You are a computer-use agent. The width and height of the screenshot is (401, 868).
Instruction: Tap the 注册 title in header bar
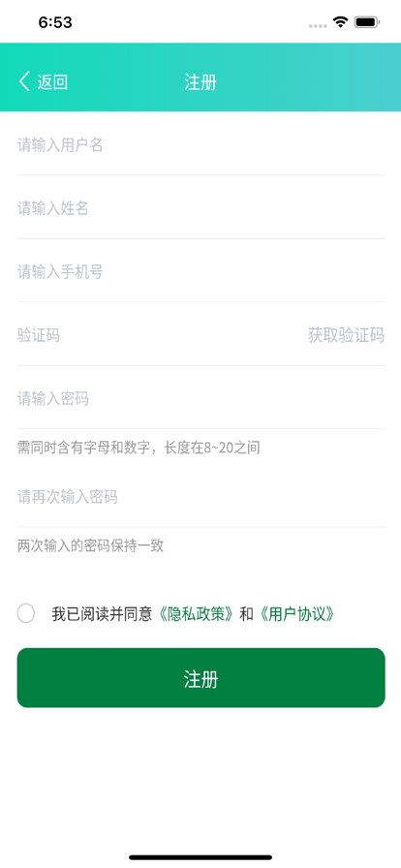coord(200,82)
